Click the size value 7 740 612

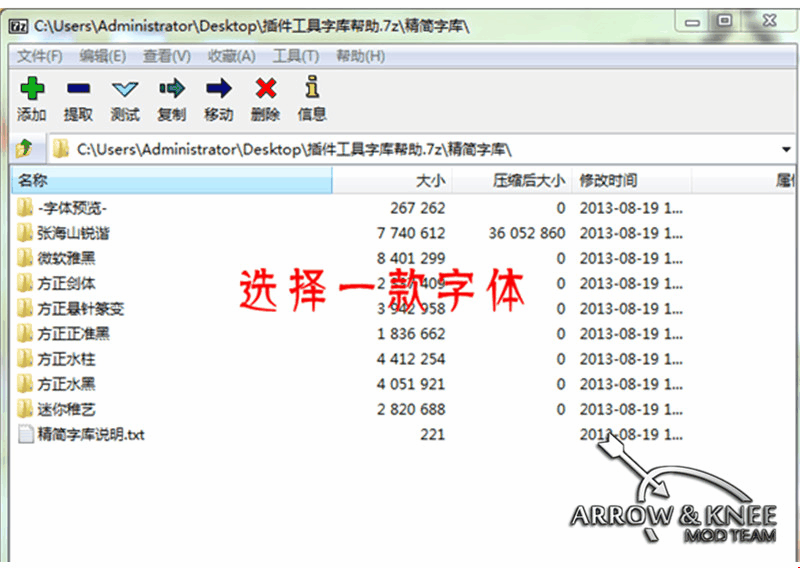tap(411, 233)
